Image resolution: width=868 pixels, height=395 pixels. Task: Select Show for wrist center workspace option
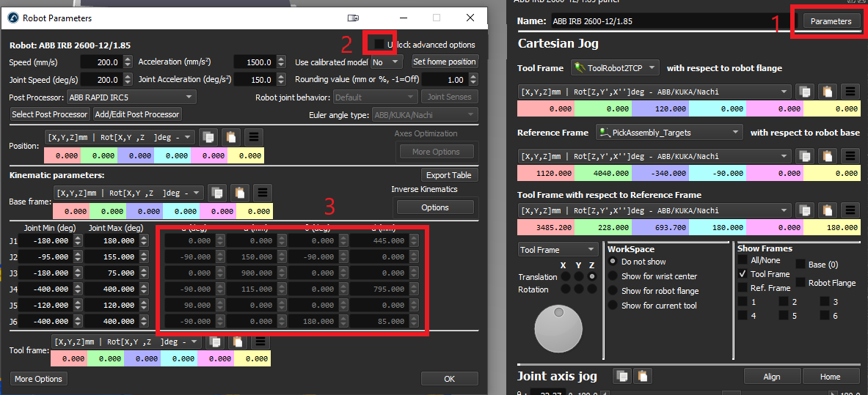tap(613, 276)
